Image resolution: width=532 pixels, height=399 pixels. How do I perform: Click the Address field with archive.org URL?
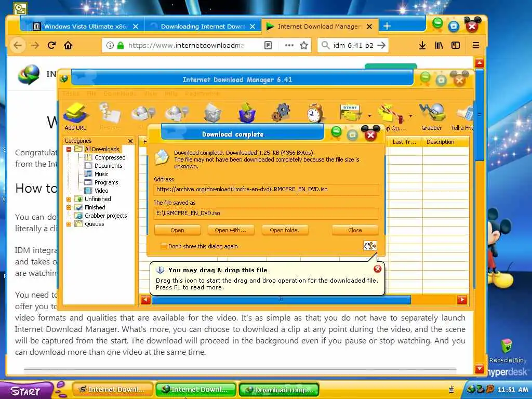tap(267, 189)
